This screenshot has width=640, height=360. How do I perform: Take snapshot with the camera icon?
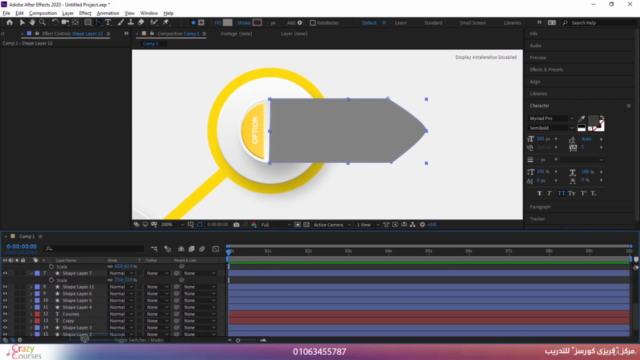point(236,224)
